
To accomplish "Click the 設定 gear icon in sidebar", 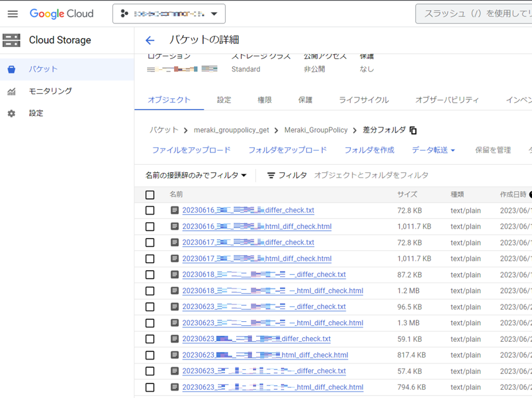I will tap(12, 113).
